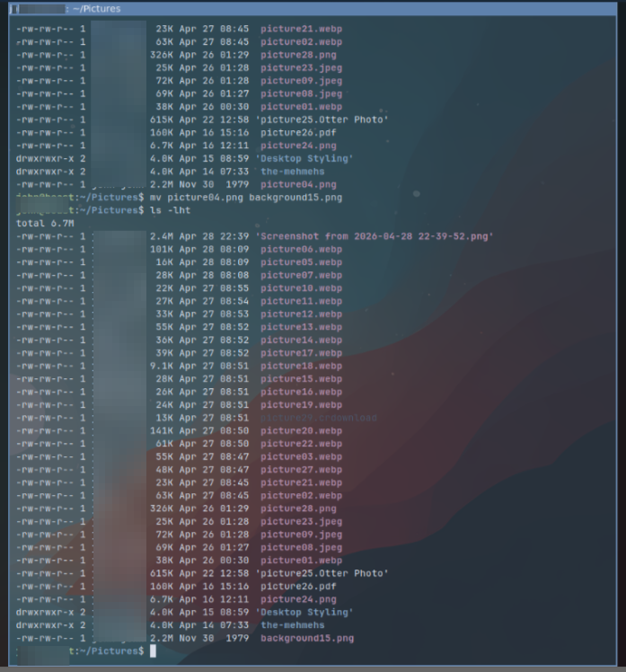Click the 'total 6.7M' output line
This screenshot has height=672, width=626.
[x=45, y=224]
